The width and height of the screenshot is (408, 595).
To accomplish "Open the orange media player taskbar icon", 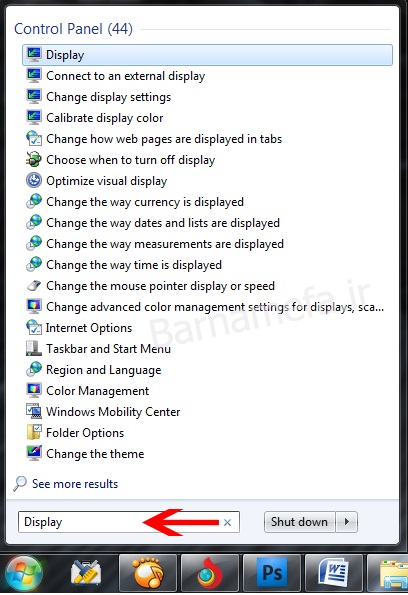I will [148, 572].
